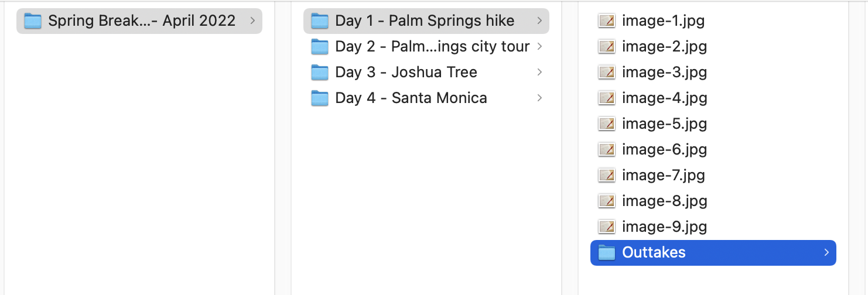Click the Spring Break April 2022 folder icon

[33, 21]
